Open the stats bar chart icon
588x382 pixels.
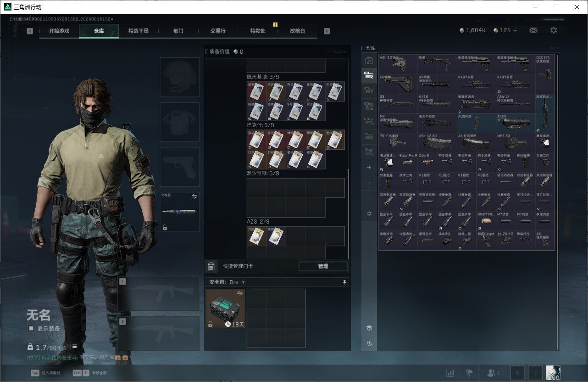[x=450, y=373]
